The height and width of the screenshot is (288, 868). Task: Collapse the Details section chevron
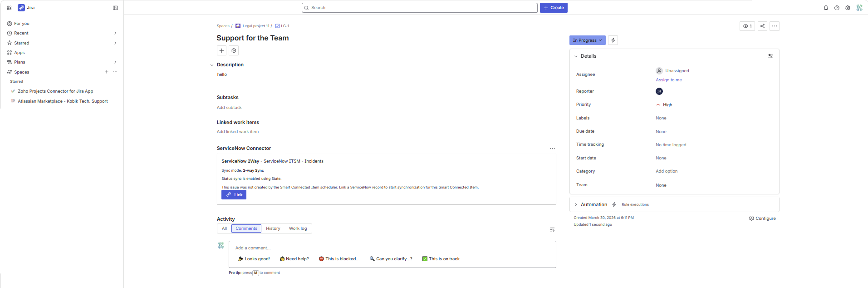coord(576,56)
